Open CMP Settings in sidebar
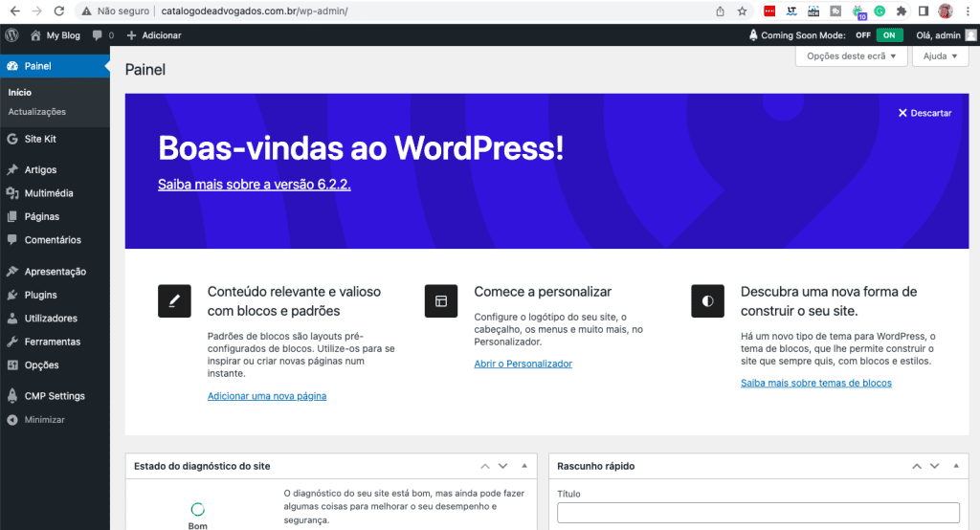The image size is (980, 530). point(55,396)
